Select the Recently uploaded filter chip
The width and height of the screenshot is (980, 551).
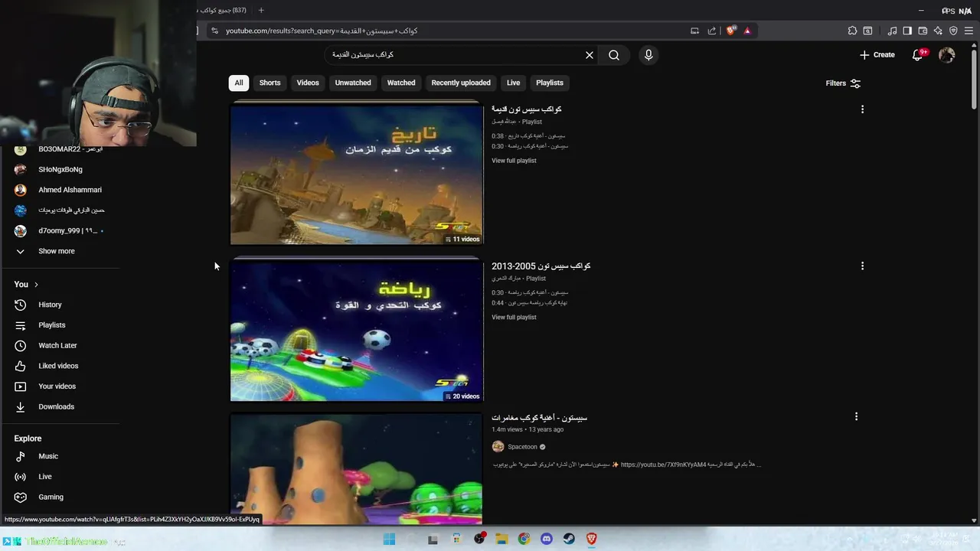[461, 83]
